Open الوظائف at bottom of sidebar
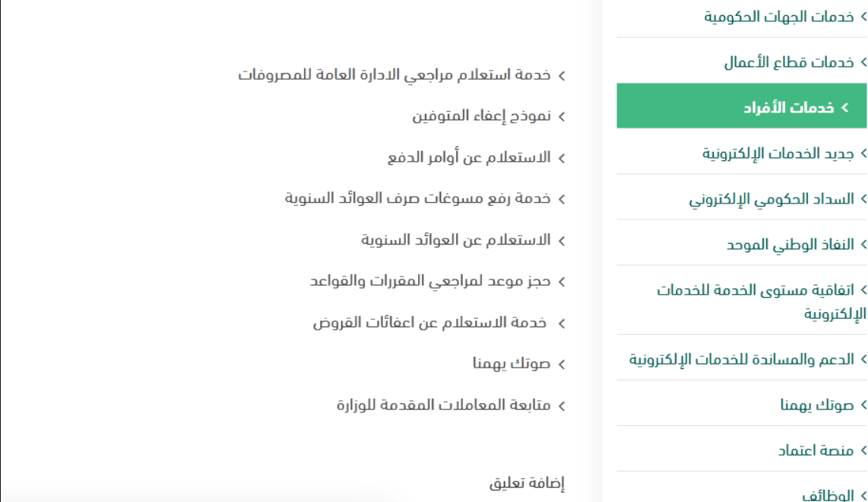Screen dimensions: 868x502 click(x=828, y=495)
